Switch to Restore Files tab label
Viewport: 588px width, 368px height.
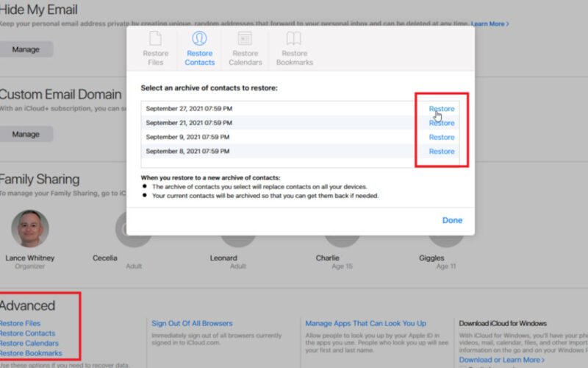pyautogui.click(x=155, y=58)
